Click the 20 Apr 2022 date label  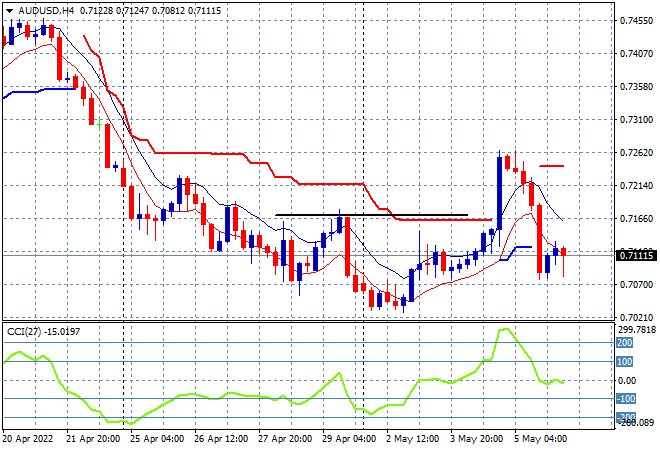(x=28, y=439)
